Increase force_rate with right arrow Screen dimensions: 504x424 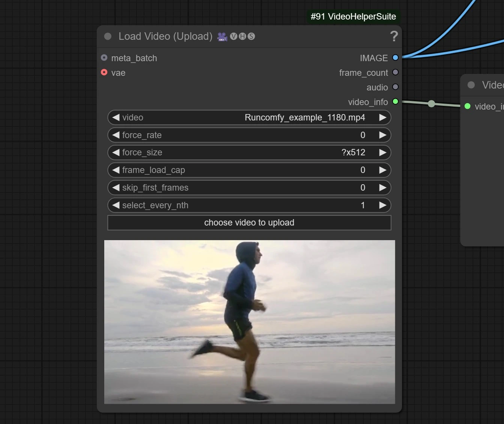pos(382,135)
